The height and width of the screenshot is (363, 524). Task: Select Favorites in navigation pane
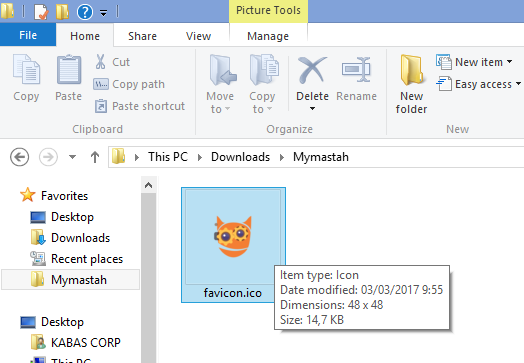click(64, 196)
